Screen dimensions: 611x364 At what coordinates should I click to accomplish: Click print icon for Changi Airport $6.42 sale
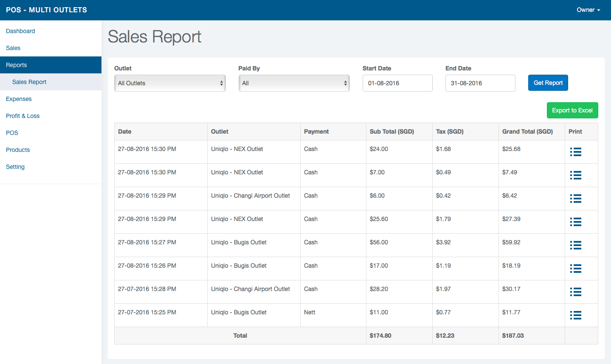pos(575,199)
